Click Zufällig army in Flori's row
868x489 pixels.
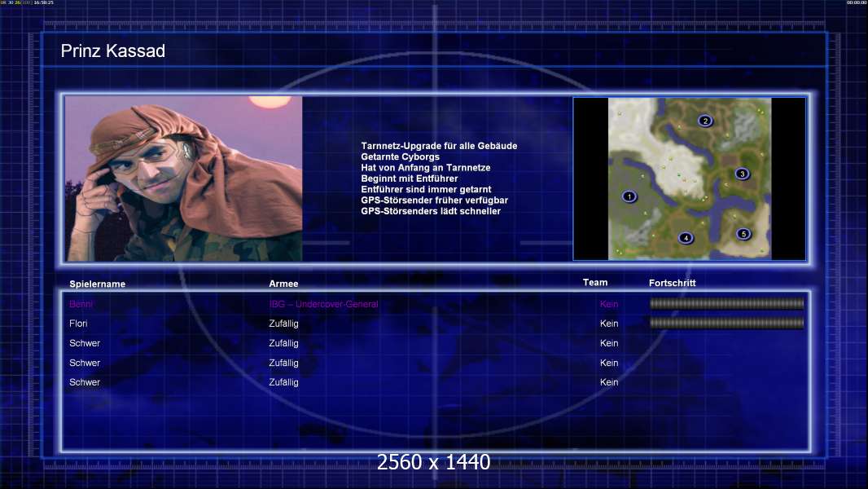coord(283,324)
